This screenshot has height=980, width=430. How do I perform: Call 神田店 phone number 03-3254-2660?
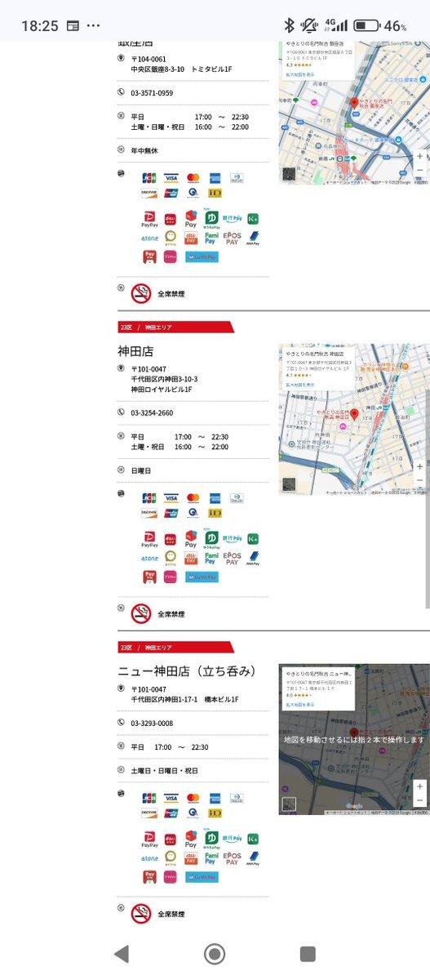pos(152,413)
